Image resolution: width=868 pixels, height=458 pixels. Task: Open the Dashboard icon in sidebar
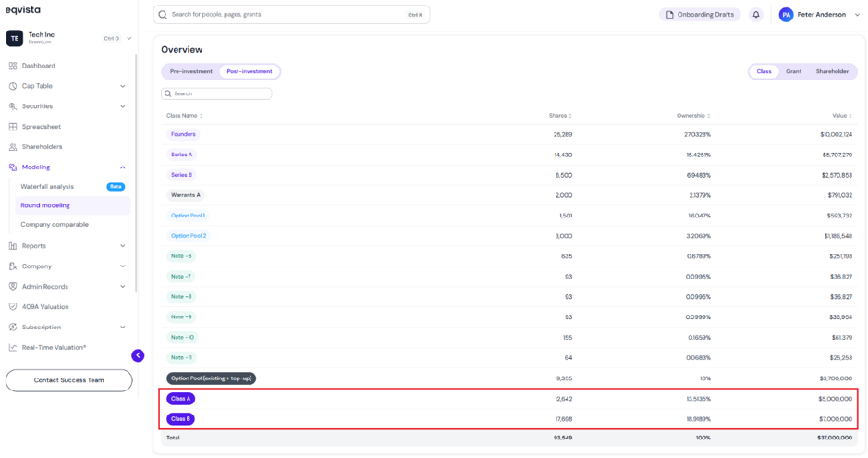pos(13,66)
